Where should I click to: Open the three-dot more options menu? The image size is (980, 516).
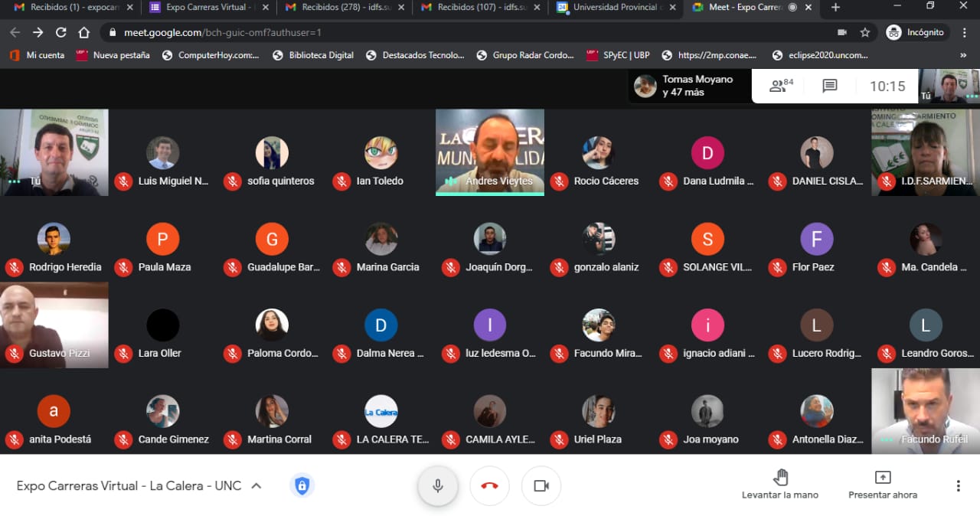[x=958, y=486]
